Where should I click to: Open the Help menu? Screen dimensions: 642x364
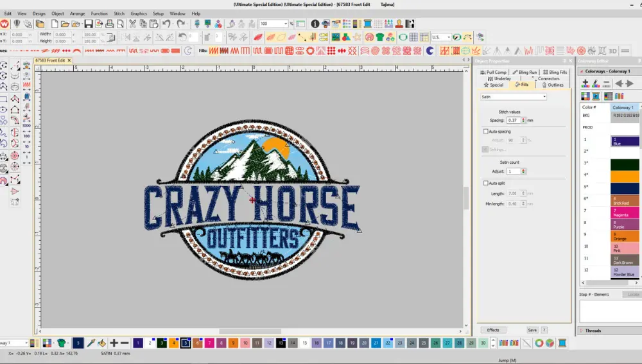pyautogui.click(x=196, y=13)
